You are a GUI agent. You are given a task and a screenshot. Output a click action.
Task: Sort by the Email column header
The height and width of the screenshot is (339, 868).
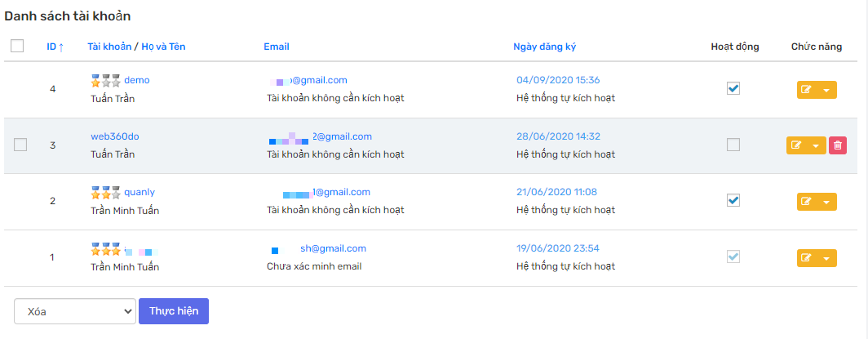277,47
